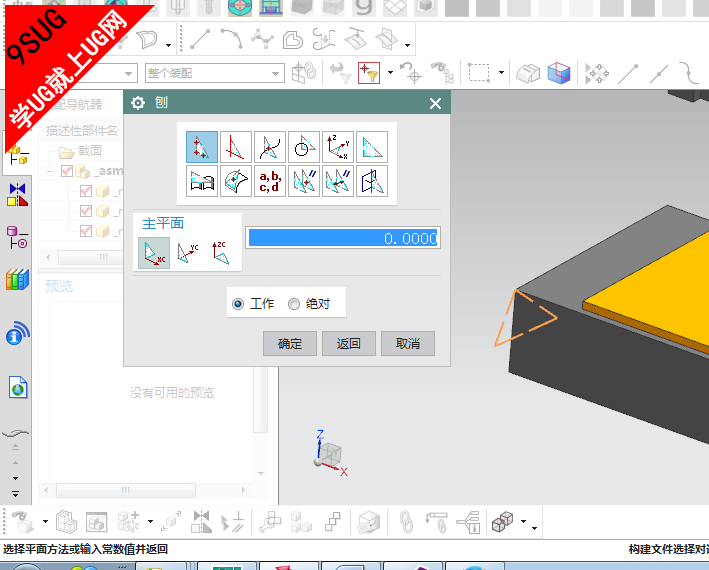
Task: Select the parallel plane through point icon
Action: click(304, 181)
